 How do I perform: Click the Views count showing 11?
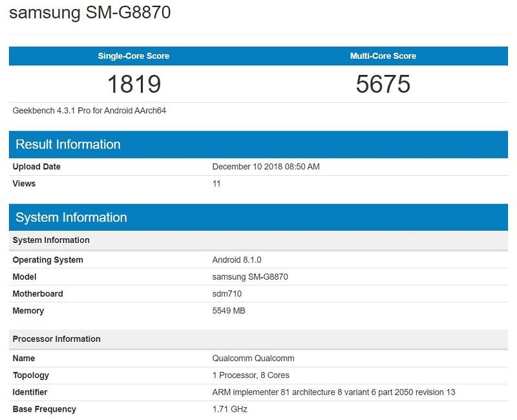216,184
